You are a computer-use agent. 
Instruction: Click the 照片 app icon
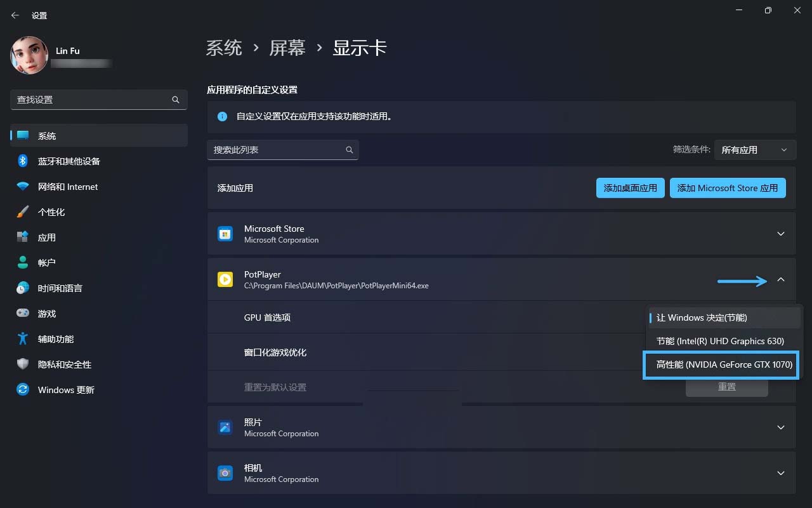pos(225,427)
